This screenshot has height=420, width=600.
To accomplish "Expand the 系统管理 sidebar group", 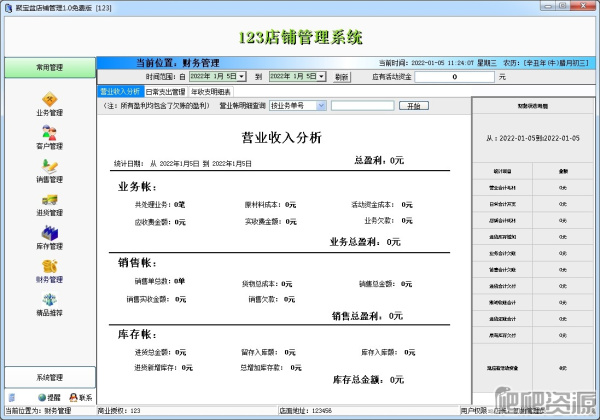I will [x=50, y=377].
